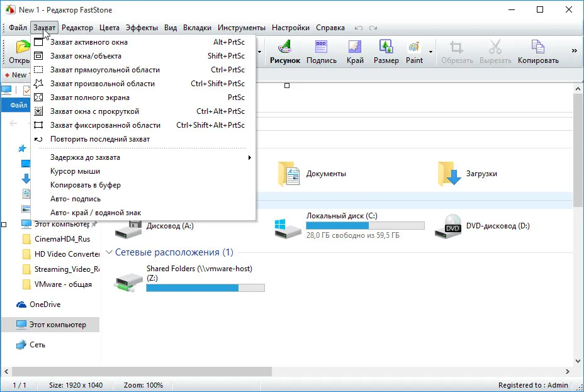Image resolution: width=584 pixels, height=392 pixels.
Task: Open the Цвета menu
Action: point(109,28)
